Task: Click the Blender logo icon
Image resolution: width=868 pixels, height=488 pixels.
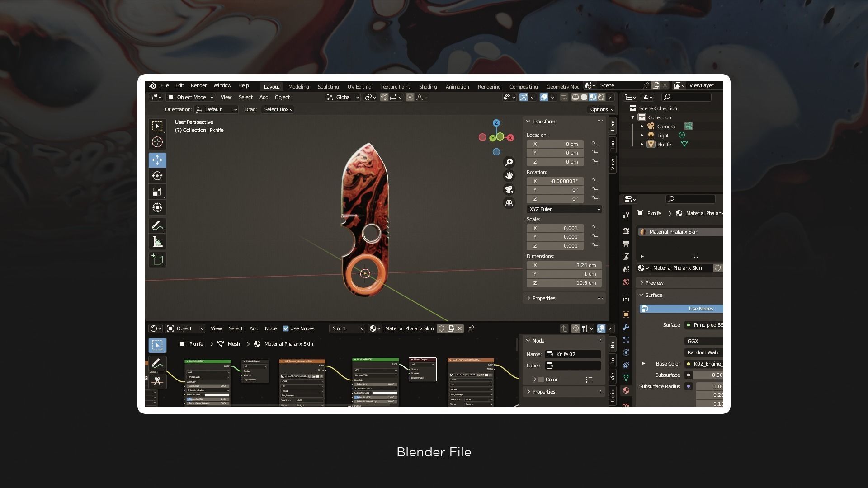Action: [153, 85]
